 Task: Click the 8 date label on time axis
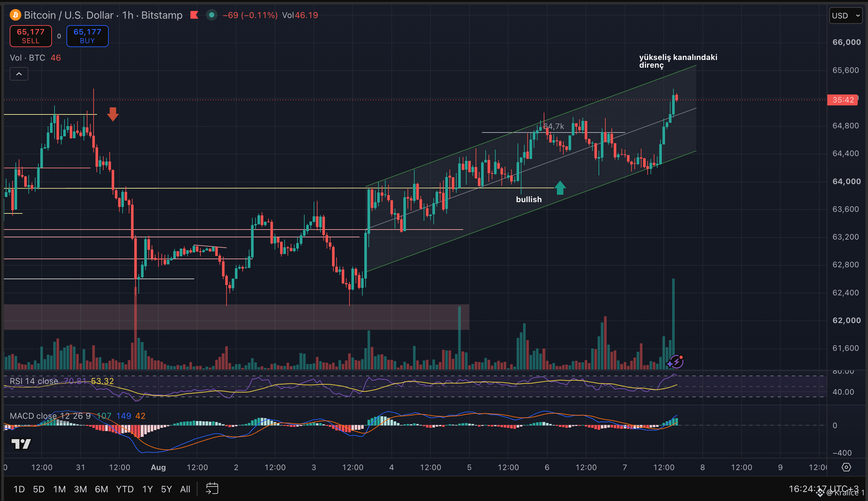point(702,467)
